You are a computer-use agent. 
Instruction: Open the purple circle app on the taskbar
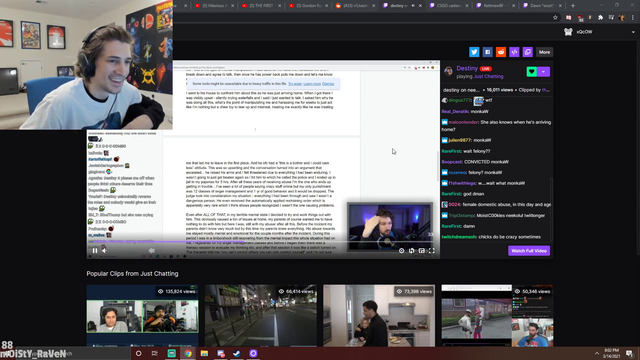coord(253,353)
